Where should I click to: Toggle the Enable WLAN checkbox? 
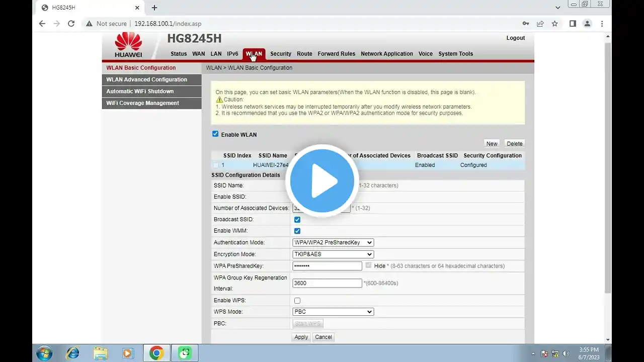point(215,134)
